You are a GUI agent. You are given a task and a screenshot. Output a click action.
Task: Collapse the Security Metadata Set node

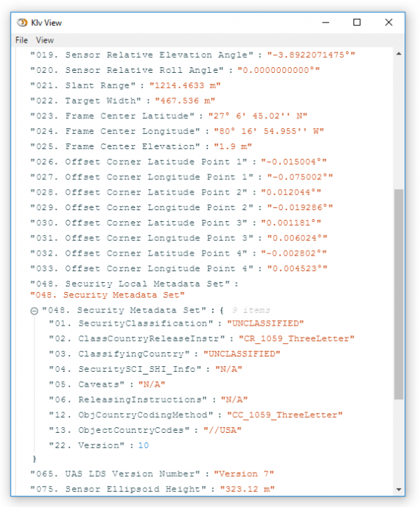tap(34, 311)
